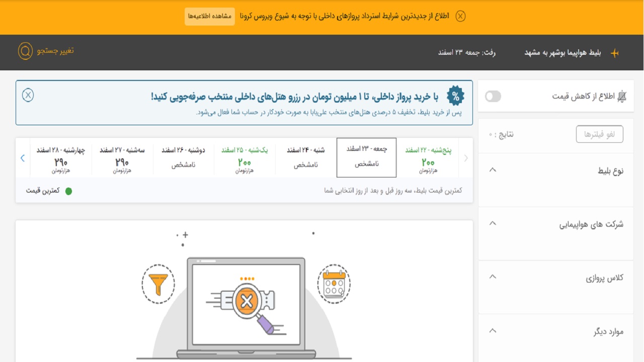The width and height of the screenshot is (644, 362).
Task: Select سه‌شنبه ۲۷ اسفند date tab
Action: (x=122, y=158)
